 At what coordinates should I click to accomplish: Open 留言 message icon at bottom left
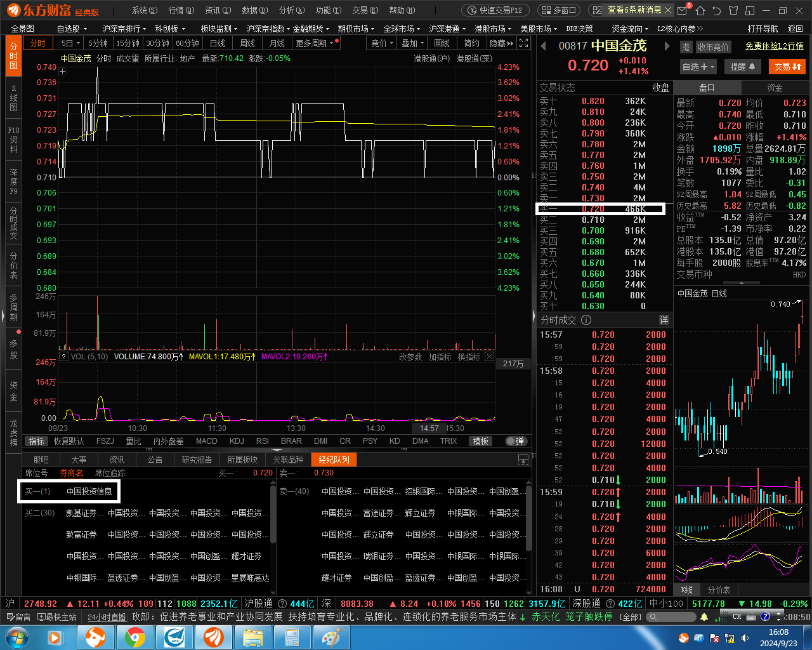click(19, 616)
